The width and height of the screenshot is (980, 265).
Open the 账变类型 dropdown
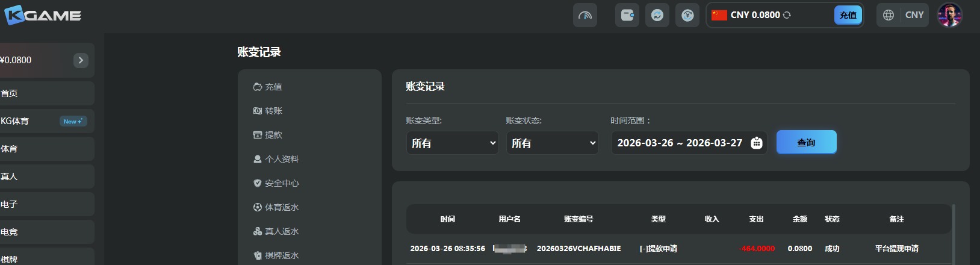click(x=452, y=143)
